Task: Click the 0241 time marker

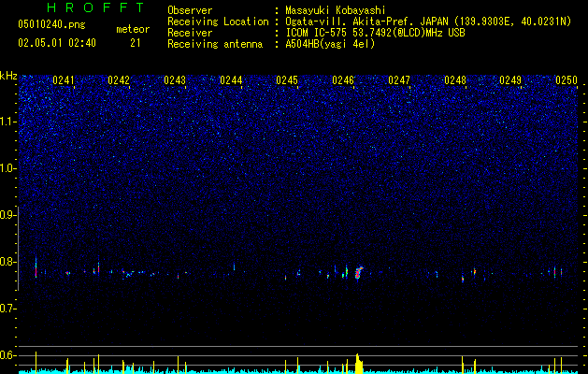Action: click(64, 80)
